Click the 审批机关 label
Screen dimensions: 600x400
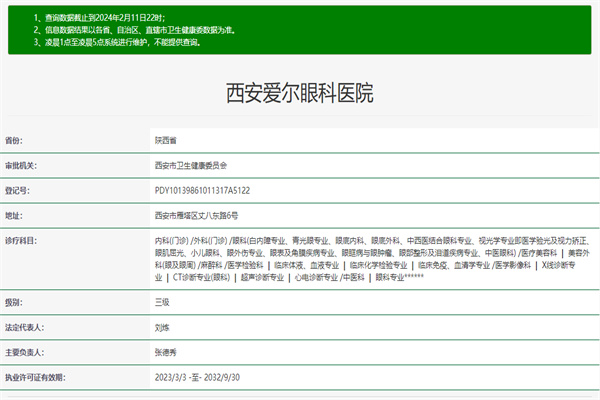(21, 166)
